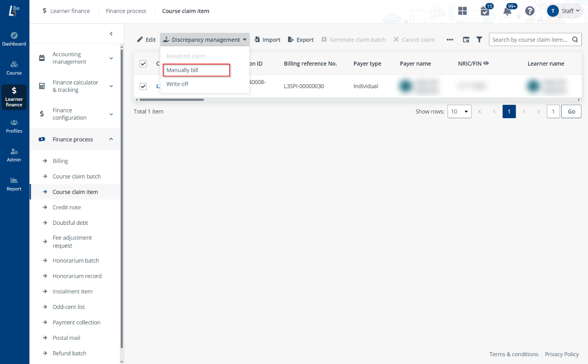
Task: Choose Write off from the menu
Action: click(177, 84)
